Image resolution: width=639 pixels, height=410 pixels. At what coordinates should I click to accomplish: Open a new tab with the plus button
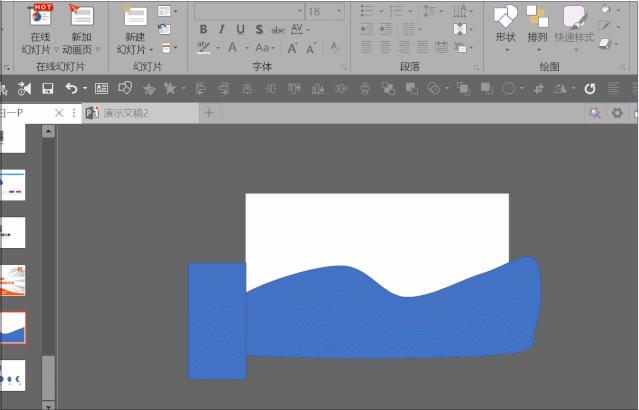[x=209, y=113]
